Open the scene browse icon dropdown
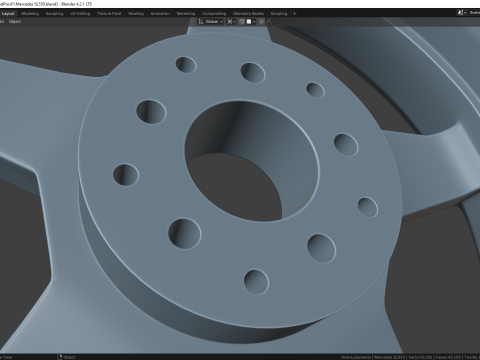Screen dimensions: 480x360 (461, 13)
